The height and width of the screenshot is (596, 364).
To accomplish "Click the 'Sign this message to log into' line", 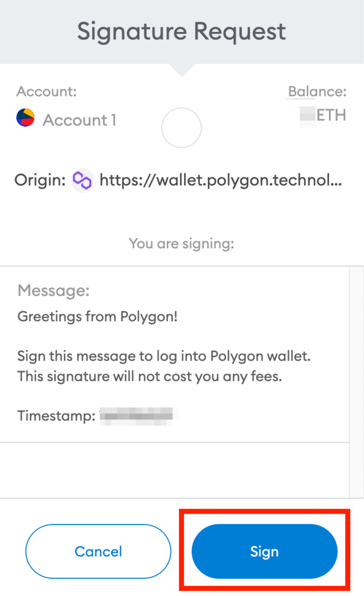I will pyautogui.click(x=164, y=357).
